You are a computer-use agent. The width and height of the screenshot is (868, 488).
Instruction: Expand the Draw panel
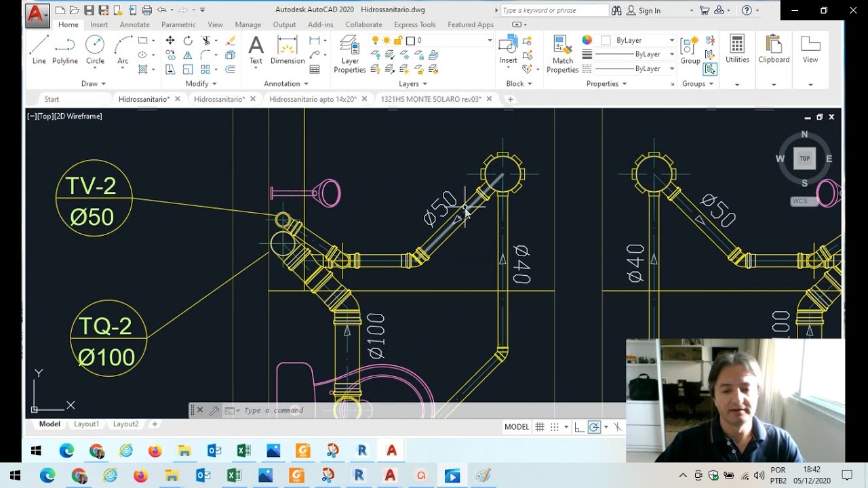pos(94,83)
